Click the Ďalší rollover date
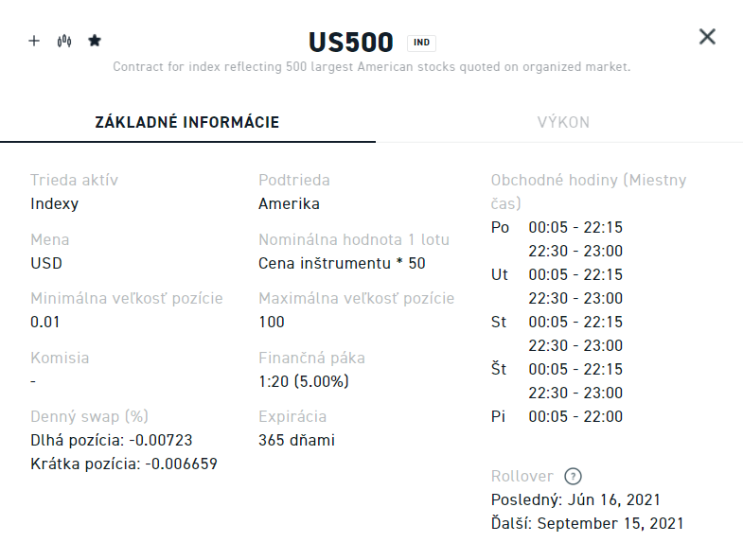This screenshot has height=560, width=743. (x=587, y=523)
